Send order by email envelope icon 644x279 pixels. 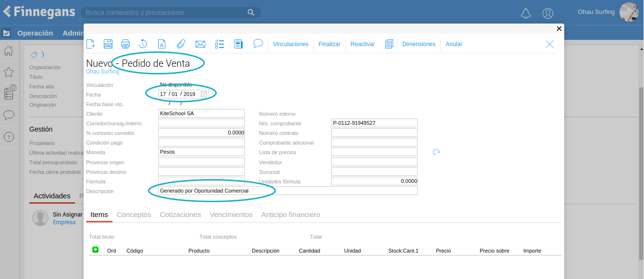coord(200,44)
